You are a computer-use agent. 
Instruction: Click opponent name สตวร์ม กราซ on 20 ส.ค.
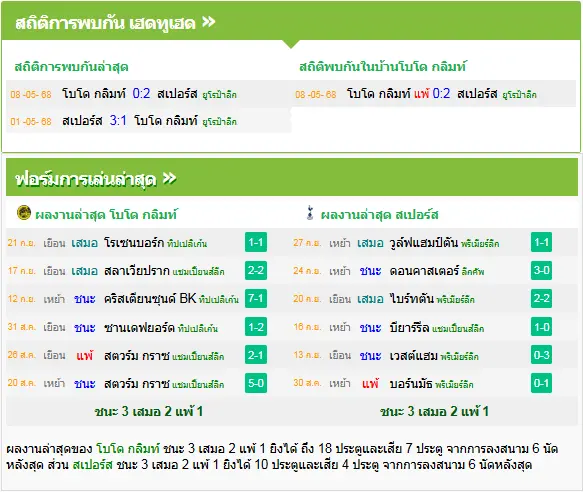click(137, 383)
